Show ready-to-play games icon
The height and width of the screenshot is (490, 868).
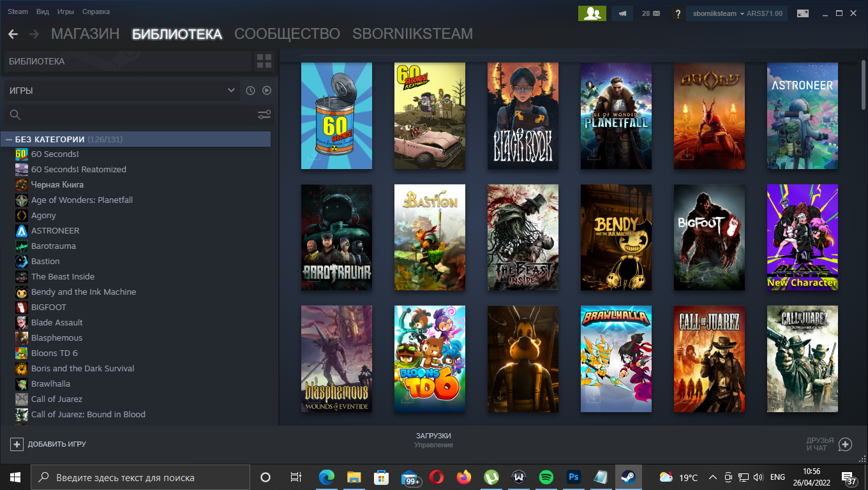pos(267,91)
